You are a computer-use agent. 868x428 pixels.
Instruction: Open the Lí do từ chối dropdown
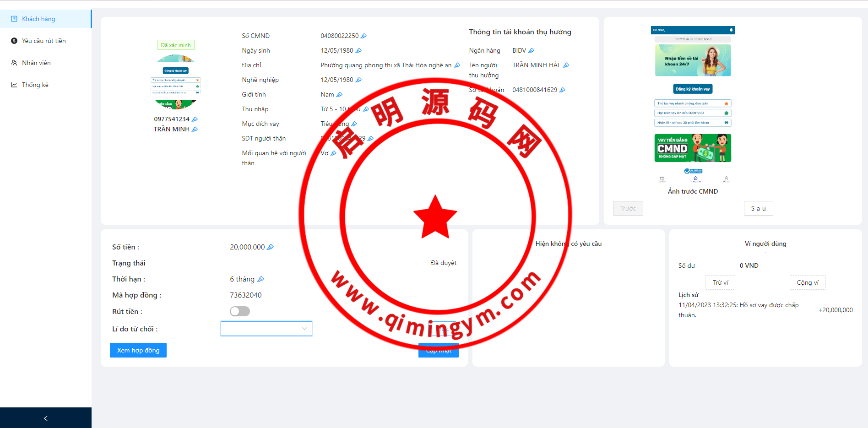(x=266, y=329)
